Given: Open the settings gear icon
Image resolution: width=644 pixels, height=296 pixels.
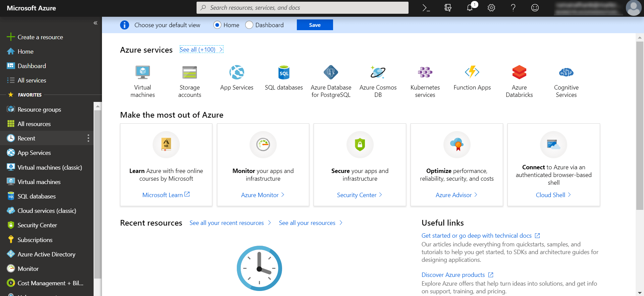Looking at the screenshot, I should [x=491, y=8].
